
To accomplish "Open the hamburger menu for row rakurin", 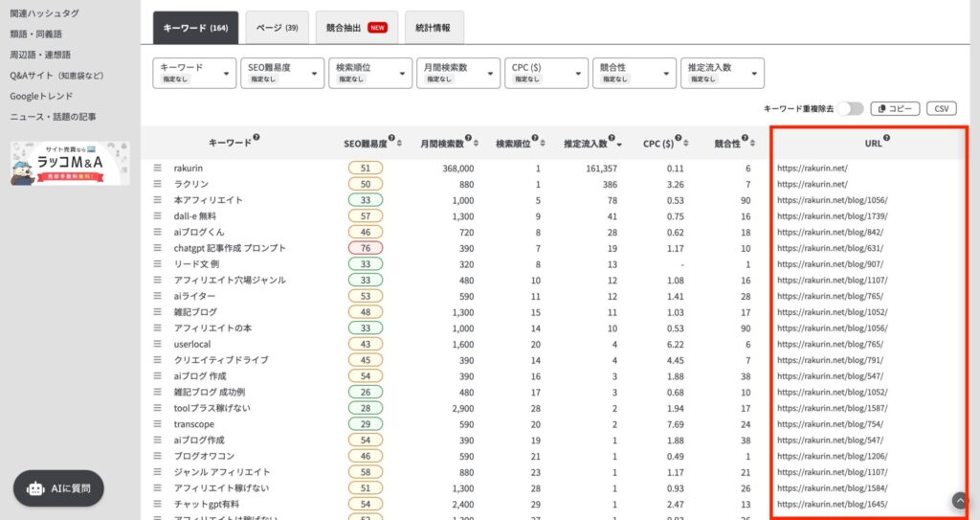I will (158, 168).
